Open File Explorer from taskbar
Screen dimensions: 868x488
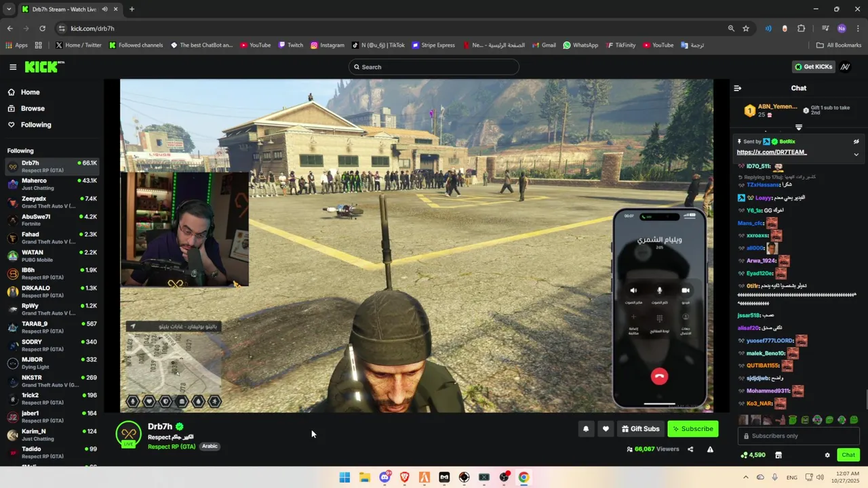tap(364, 477)
